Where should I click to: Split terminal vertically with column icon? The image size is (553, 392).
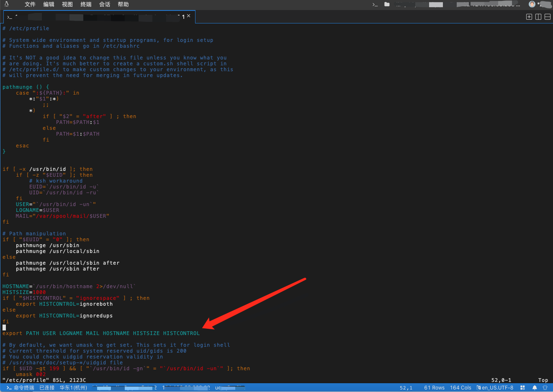point(538,17)
